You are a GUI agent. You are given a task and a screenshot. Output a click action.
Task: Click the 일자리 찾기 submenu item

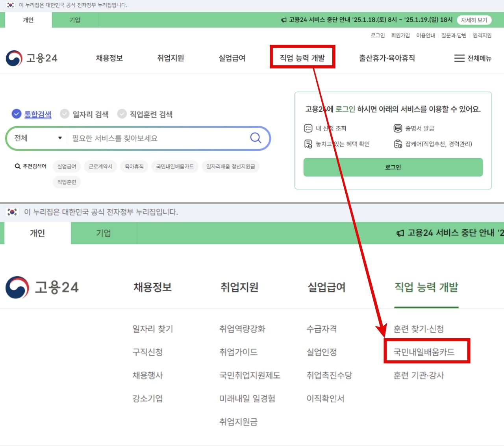[x=153, y=329]
